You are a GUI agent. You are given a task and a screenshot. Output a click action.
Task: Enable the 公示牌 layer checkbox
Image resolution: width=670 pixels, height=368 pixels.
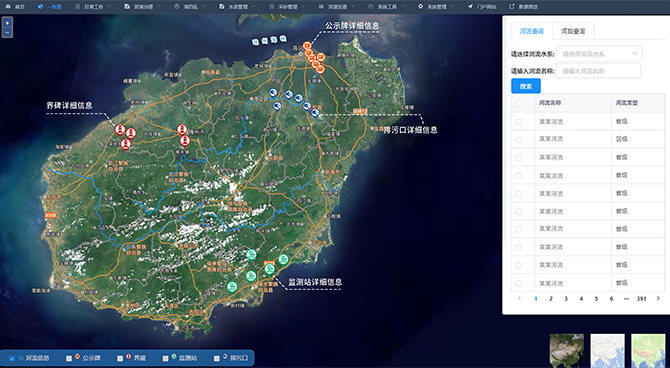click(x=69, y=359)
